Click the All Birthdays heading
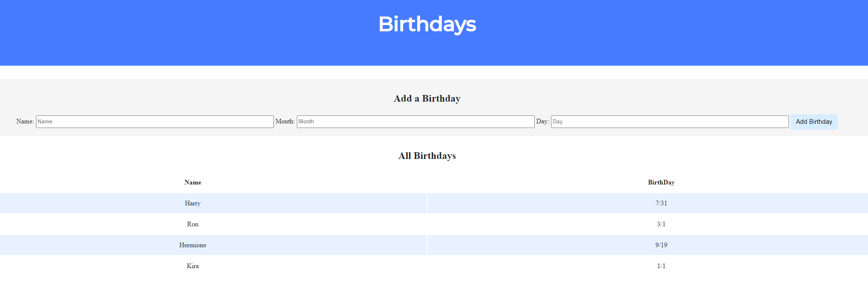The image size is (868, 284). pyautogui.click(x=427, y=156)
